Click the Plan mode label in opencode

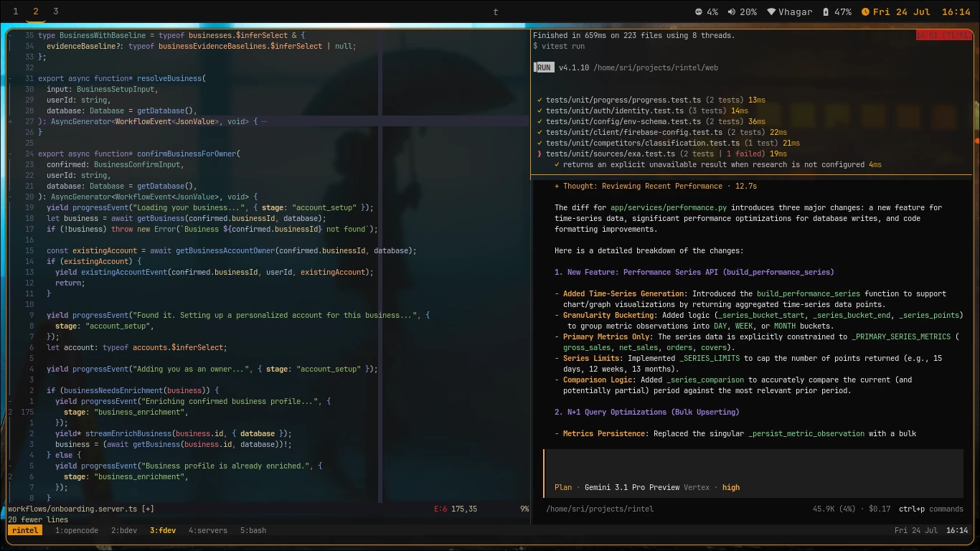563,488
